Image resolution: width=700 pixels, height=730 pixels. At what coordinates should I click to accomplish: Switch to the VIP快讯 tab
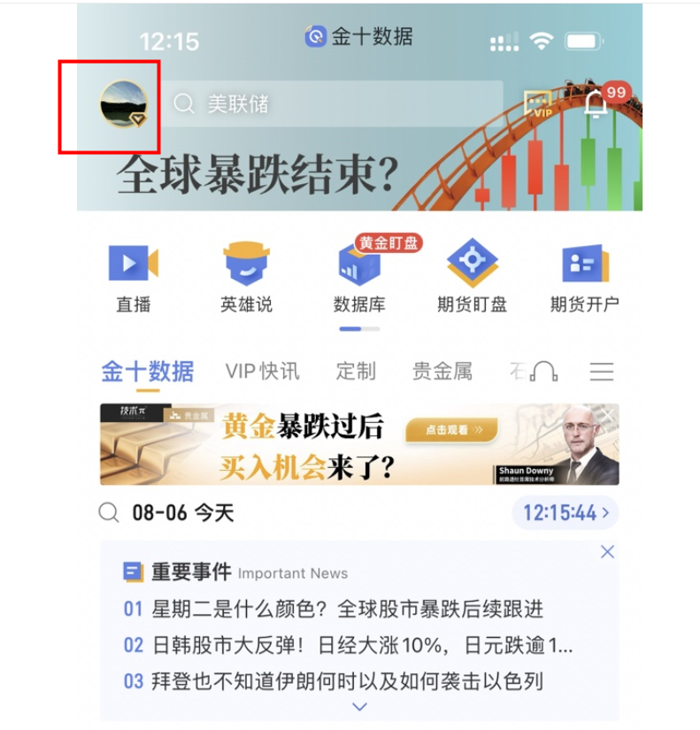pos(263,372)
